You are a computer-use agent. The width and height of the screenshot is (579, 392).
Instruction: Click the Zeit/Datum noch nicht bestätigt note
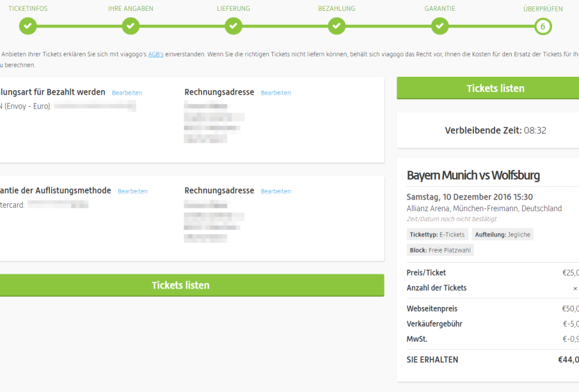[452, 219]
